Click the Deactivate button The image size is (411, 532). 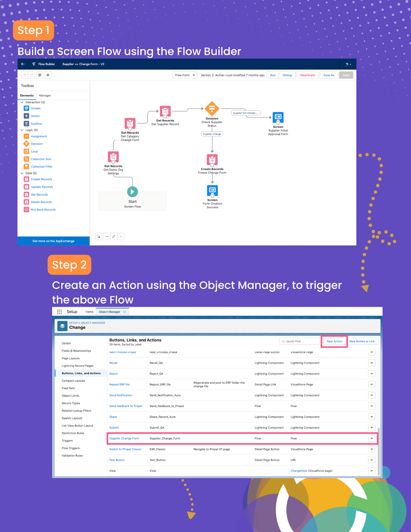(x=308, y=75)
